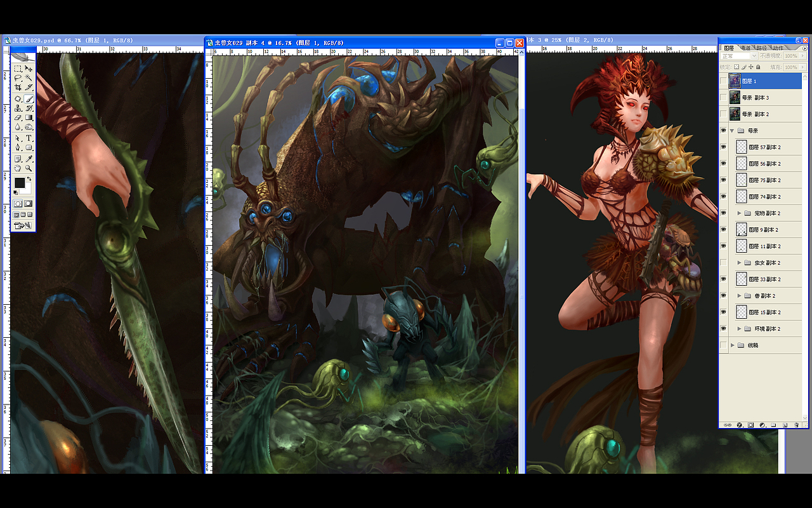Hide the 图层 57 副本 2 layer
Viewport: 812px width, 508px height.
724,147
